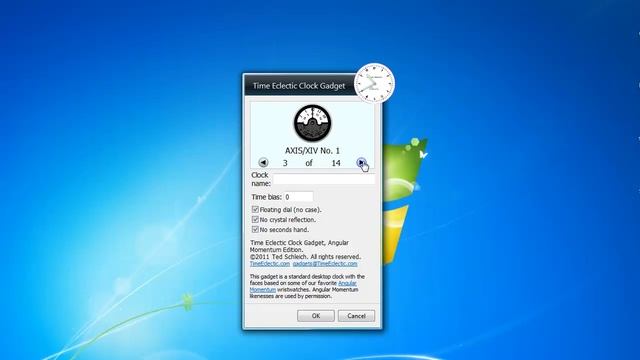The height and width of the screenshot is (360, 640).
Task: Click the current face number 3
Action: click(285, 163)
